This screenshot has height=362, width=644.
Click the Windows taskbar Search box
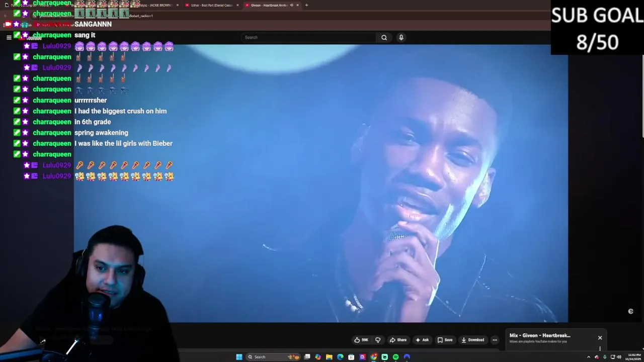[273, 357]
